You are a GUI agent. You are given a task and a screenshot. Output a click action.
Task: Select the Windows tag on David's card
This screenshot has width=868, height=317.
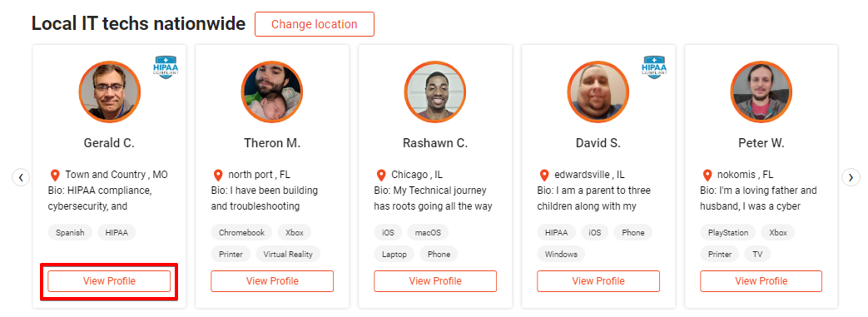click(x=561, y=254)
